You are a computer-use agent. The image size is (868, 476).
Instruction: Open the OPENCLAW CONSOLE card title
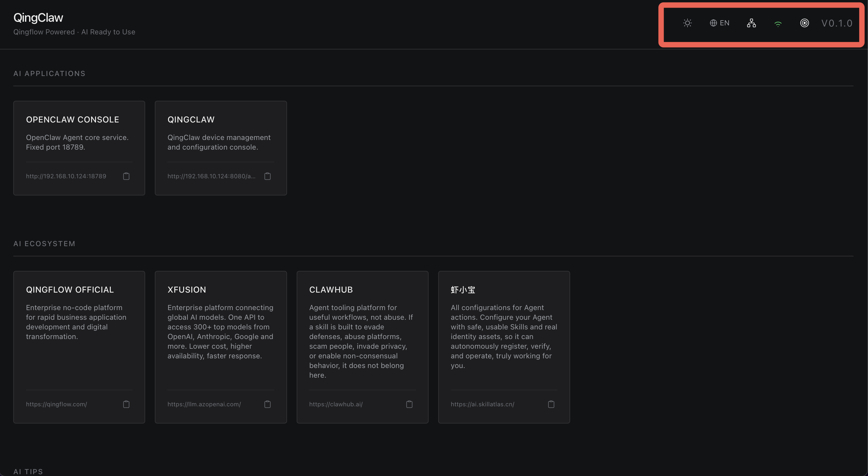tap(72, 119)
